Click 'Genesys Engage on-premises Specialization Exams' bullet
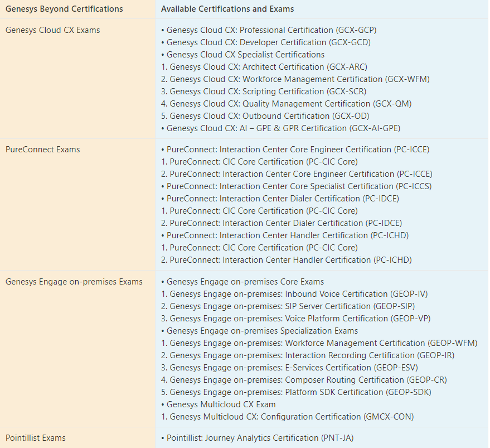This screenshot has height=448, width=490. click(x=259, y=331)
